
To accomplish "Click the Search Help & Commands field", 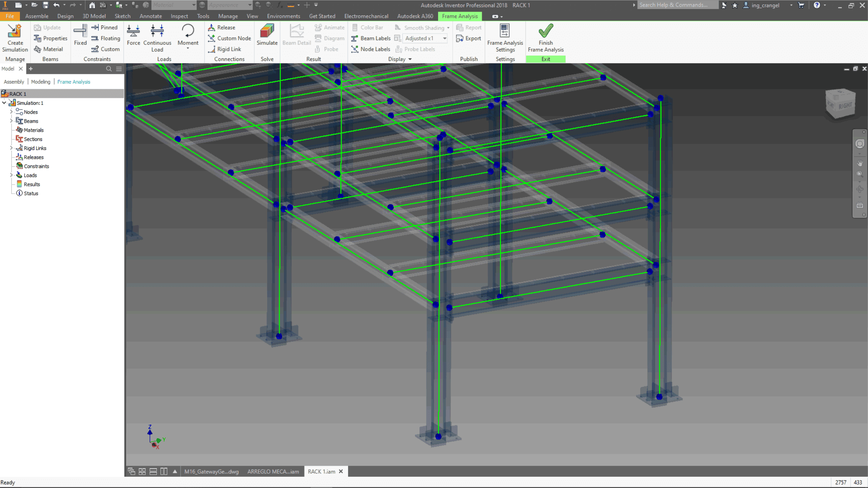I will point(677,5).
